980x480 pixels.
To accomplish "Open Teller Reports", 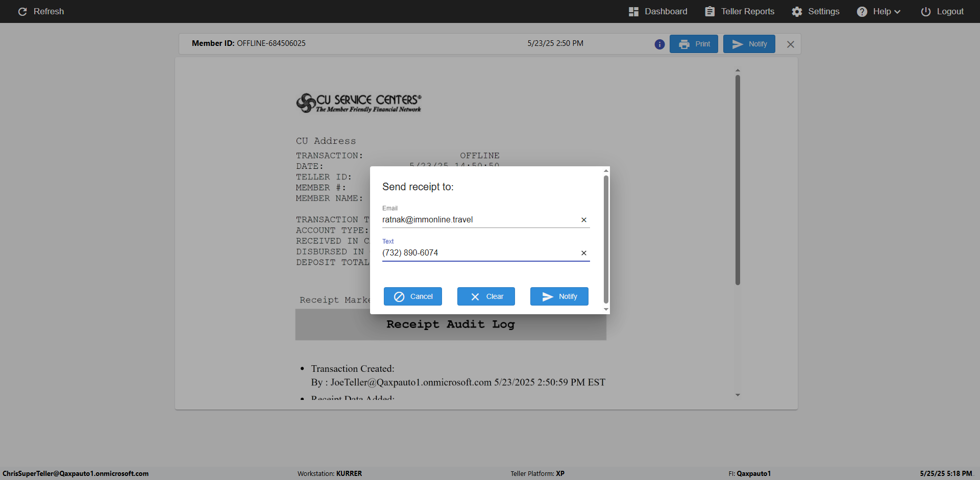I will (740, 11).
